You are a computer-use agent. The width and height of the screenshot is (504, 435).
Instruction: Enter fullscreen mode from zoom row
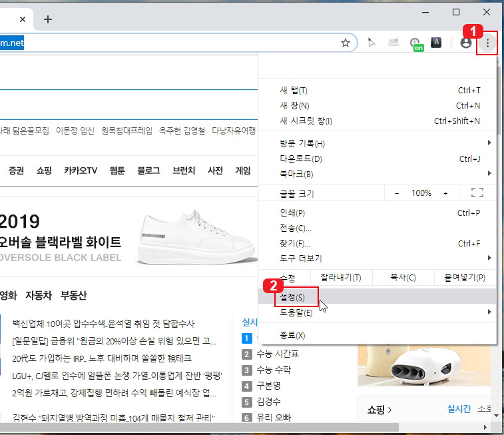coord(477,193)
